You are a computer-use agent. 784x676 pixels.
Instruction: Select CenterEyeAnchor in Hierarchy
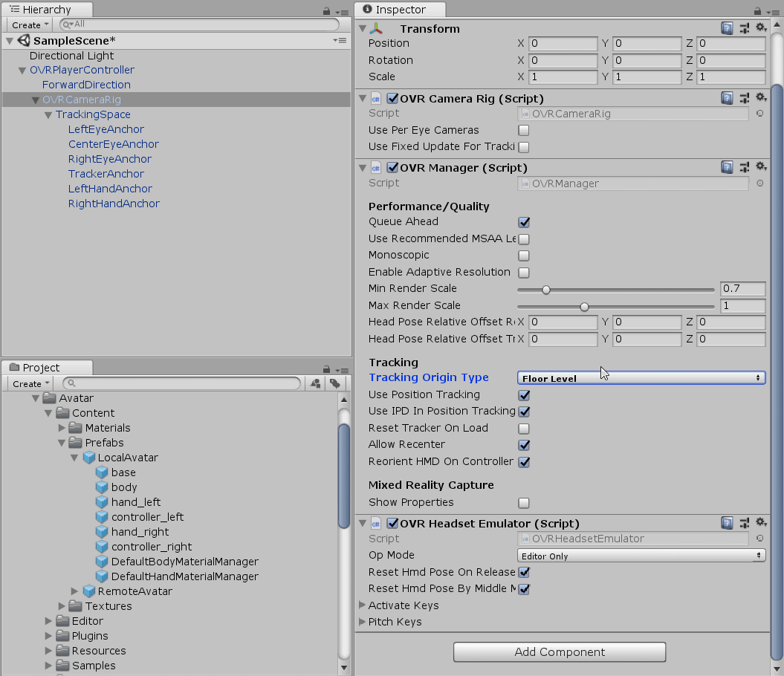click(x=114, y=144)
